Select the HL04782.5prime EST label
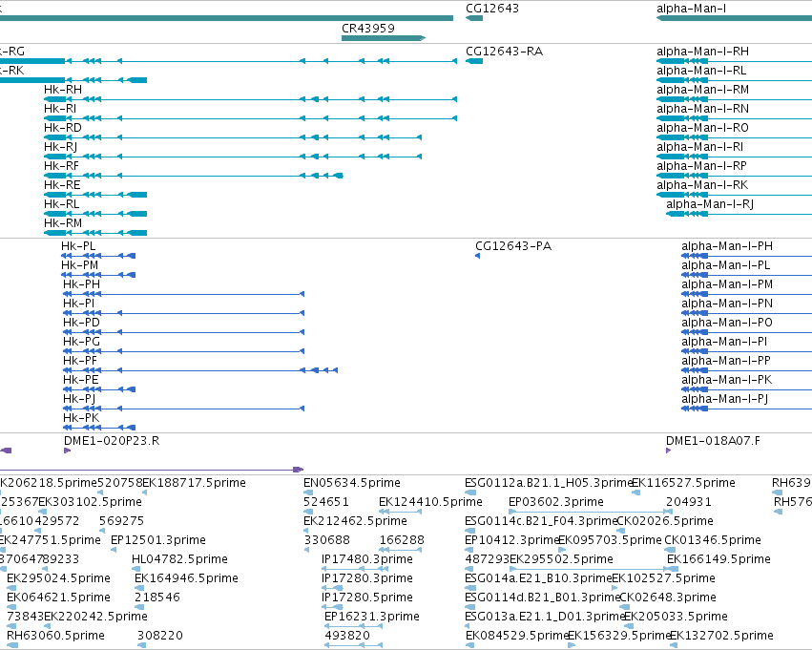The height and width of the screenshot is (650, 812). point(179,559)
